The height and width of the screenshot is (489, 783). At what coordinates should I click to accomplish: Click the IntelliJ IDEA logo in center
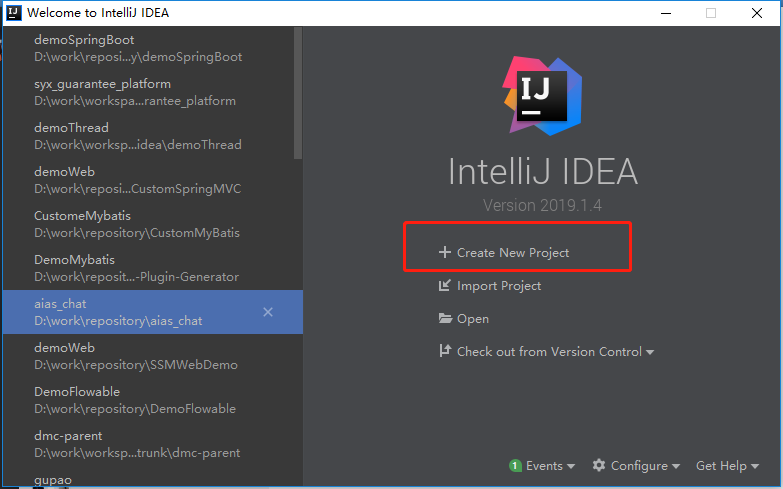coord(542,97)
